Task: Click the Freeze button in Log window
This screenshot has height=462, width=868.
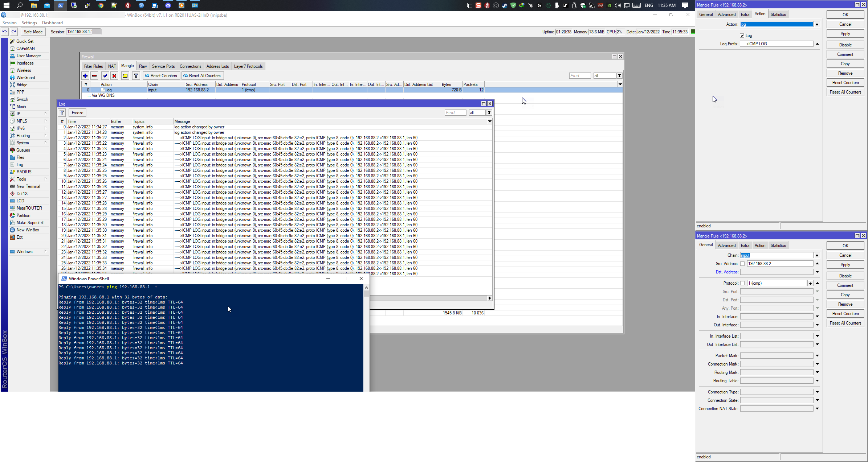Action: [x=77, y=113]
